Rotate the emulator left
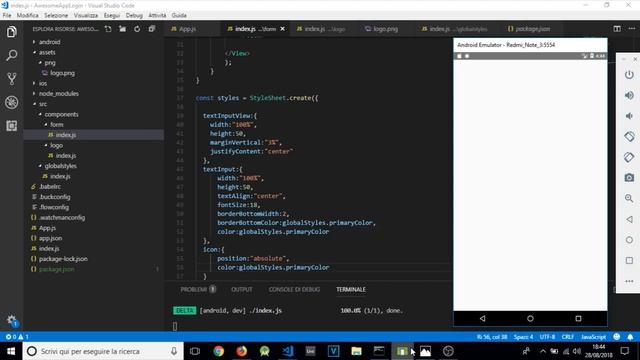 tap(629, 136)
